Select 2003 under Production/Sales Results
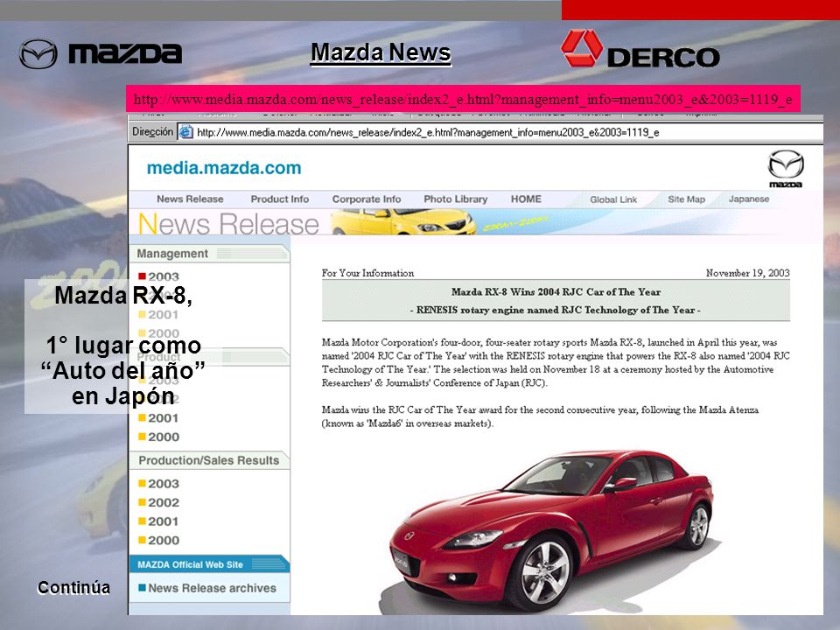840x630 pixels. click(158, 483)
